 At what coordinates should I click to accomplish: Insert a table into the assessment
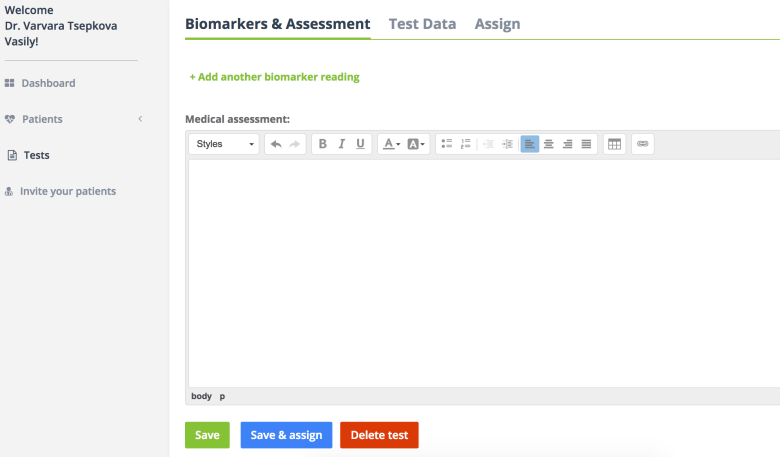click(615, 144)
